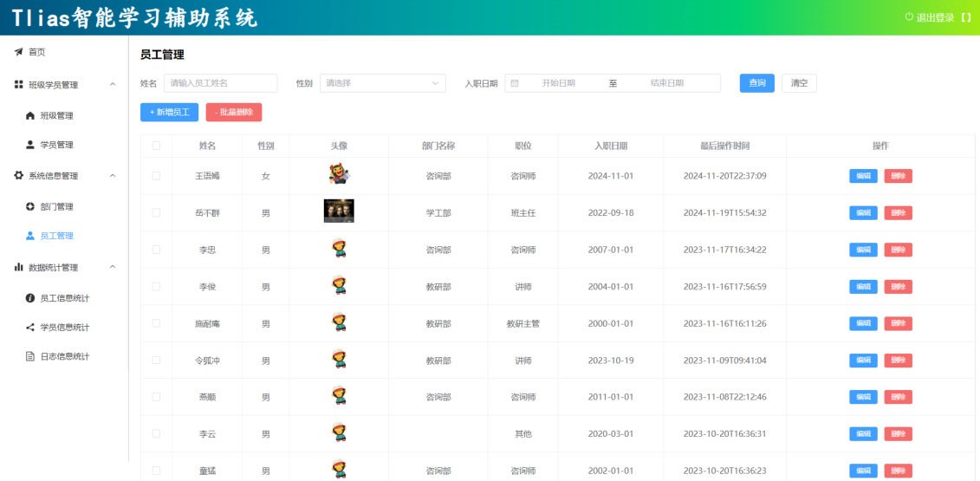Open avatar image of 燕顺
Image resolution: width=980 pixels, height=481 pixels.
click(339, 396)
